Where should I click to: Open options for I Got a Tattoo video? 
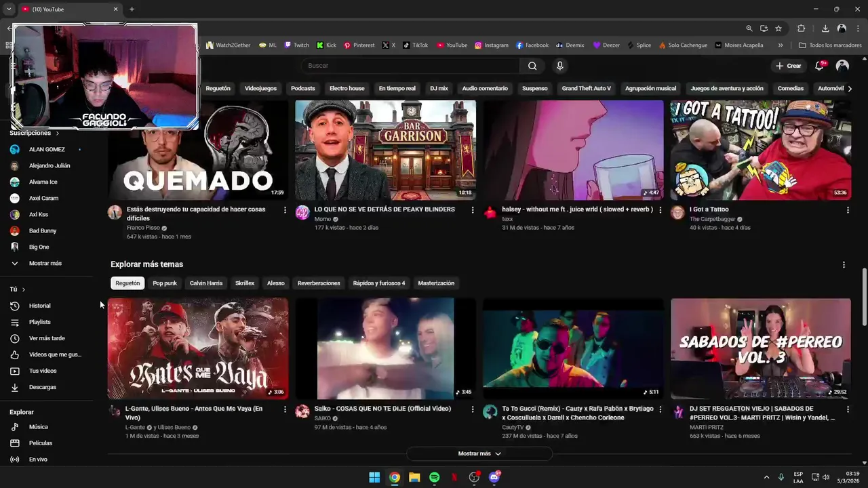848,210
